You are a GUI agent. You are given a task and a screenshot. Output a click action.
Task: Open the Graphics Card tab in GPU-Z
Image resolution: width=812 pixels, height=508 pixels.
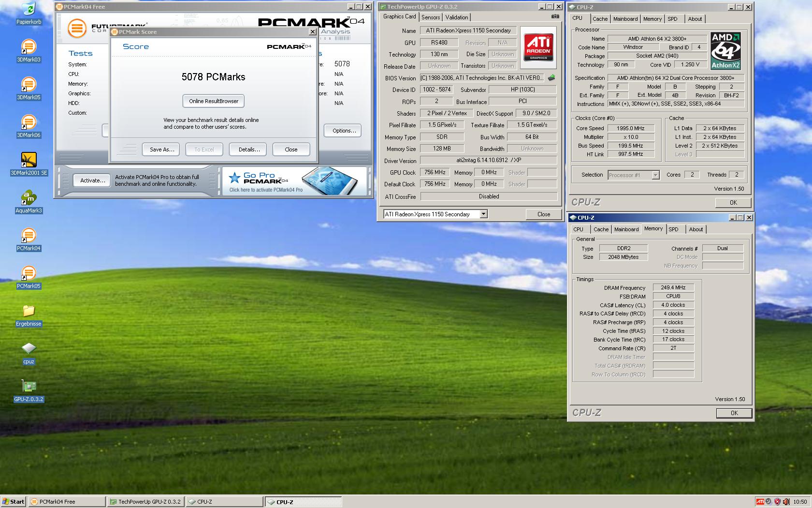(399, 16)
